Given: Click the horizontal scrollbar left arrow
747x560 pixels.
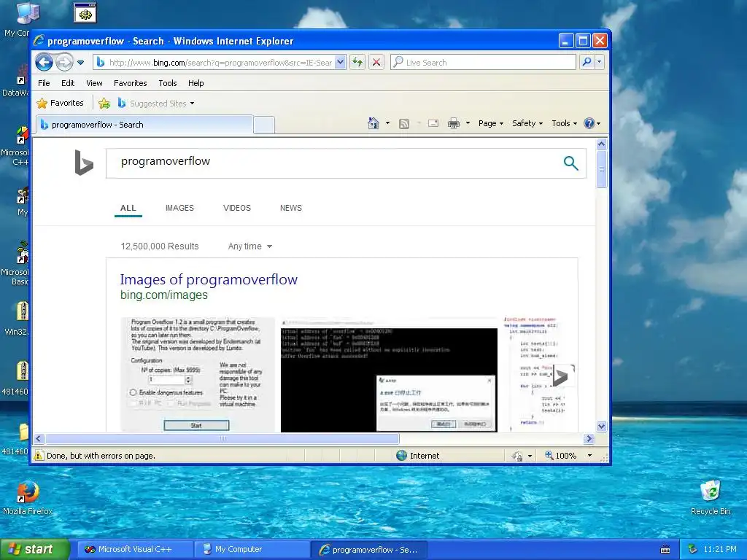Looking at the screenshot, I should (x=39, y=438).
